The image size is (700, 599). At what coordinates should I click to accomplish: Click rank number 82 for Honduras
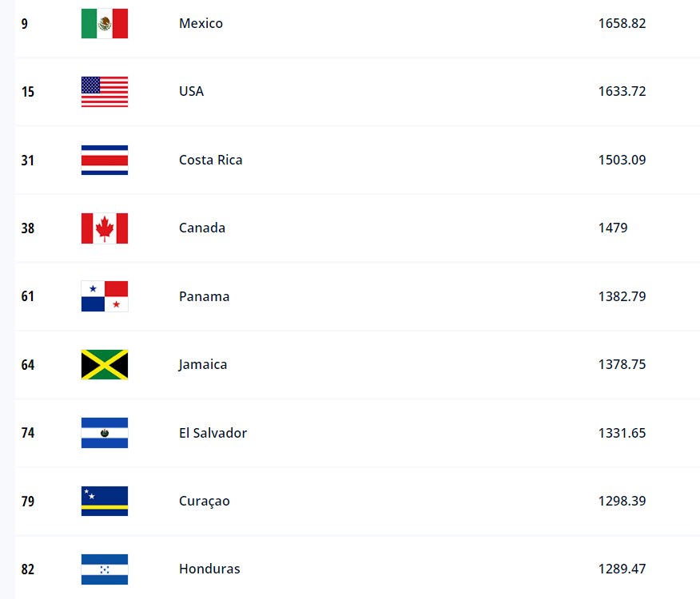coord(28,569)
